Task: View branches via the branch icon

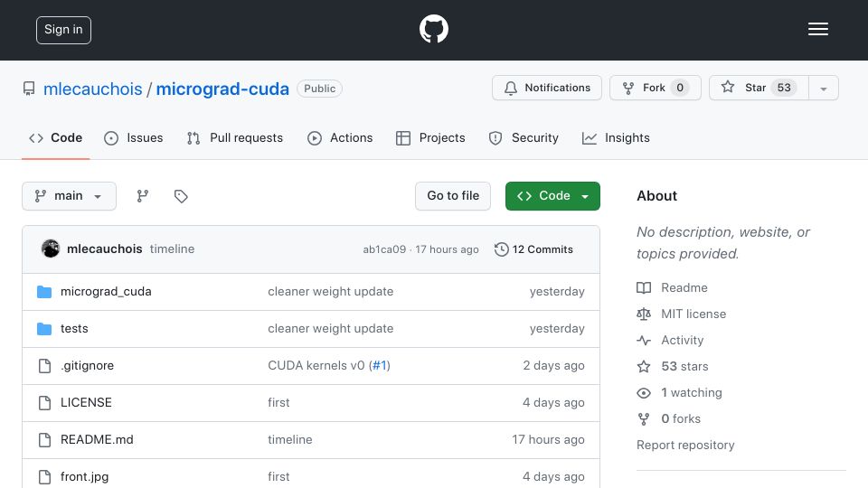Action: coord(142,196)
